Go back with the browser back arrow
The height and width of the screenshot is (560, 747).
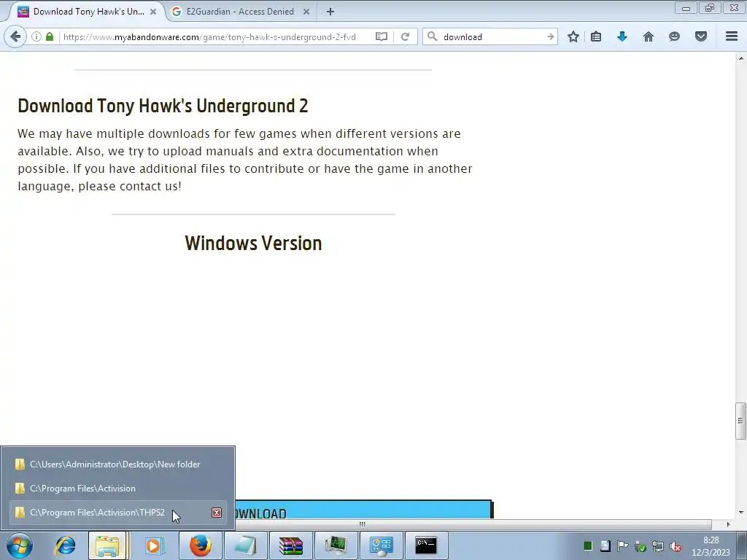pos(15,36)
